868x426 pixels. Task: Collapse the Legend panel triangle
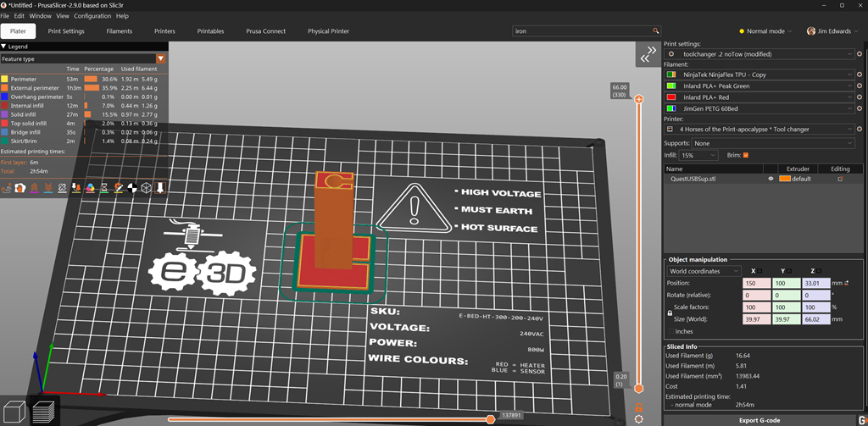[x=3, y=47]
